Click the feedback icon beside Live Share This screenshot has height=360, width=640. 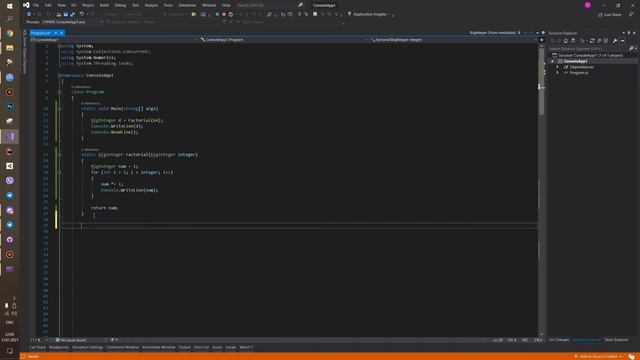[631, 14]
